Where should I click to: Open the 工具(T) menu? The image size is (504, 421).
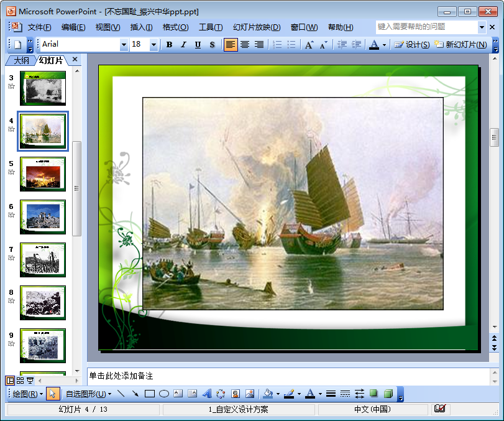211,27
